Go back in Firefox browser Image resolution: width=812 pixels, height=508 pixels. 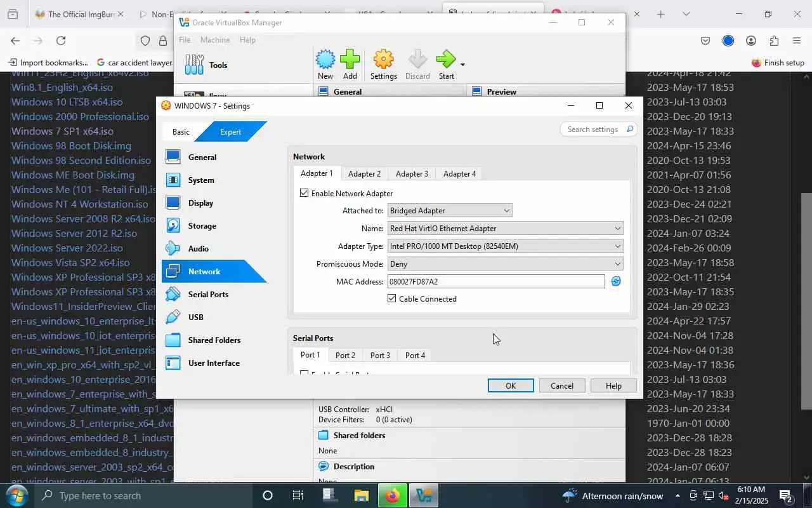15,41
